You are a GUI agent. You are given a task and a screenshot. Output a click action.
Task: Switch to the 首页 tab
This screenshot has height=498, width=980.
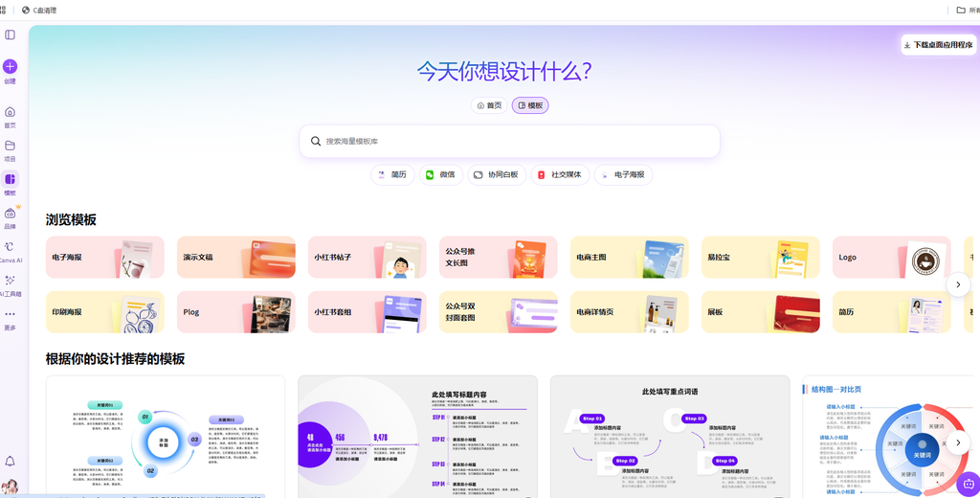[x=489, y=105]
